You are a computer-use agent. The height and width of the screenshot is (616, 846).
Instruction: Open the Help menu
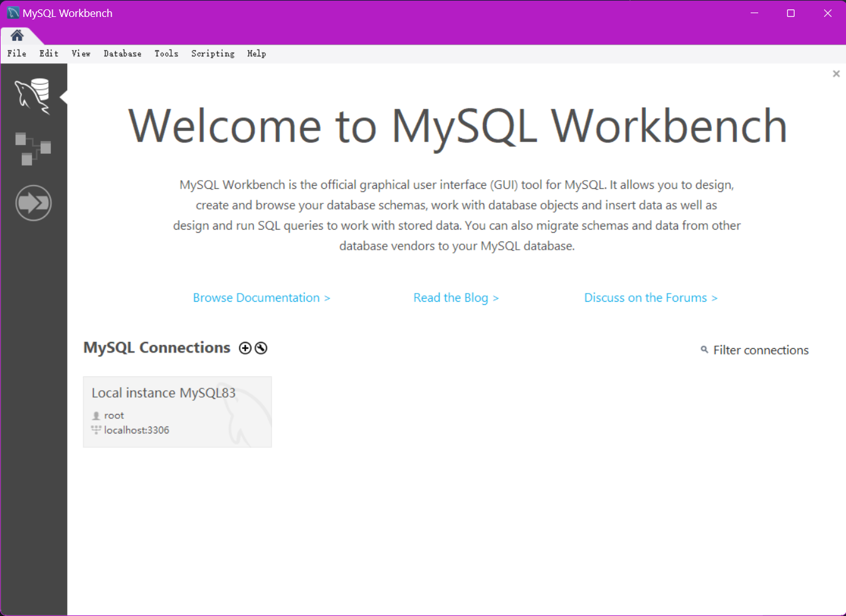tap(256, 54)
